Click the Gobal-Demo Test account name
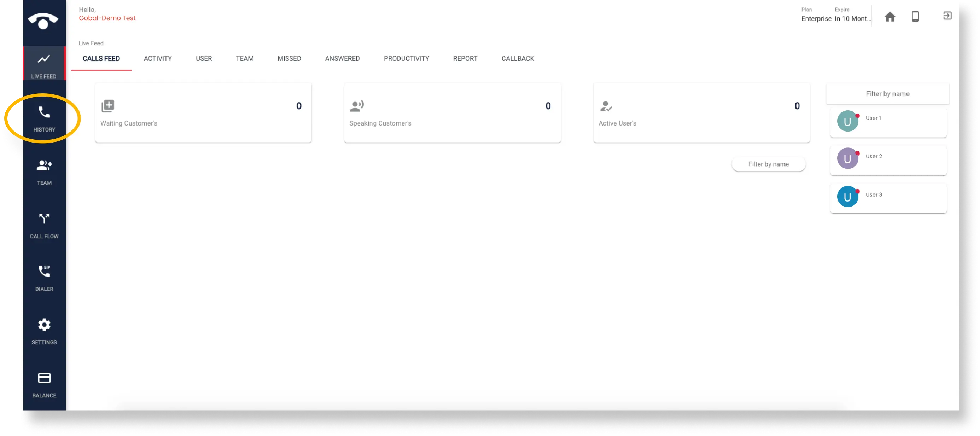 tap(107, 17)
